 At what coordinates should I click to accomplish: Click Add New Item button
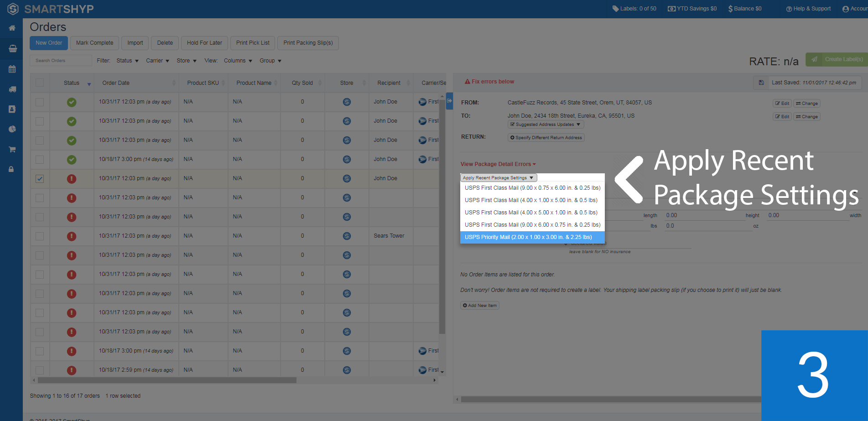click(480, 306)
